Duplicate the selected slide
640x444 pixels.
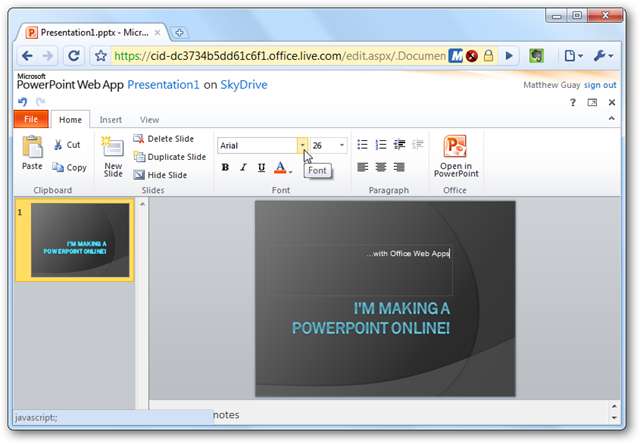tap(169, 157)
